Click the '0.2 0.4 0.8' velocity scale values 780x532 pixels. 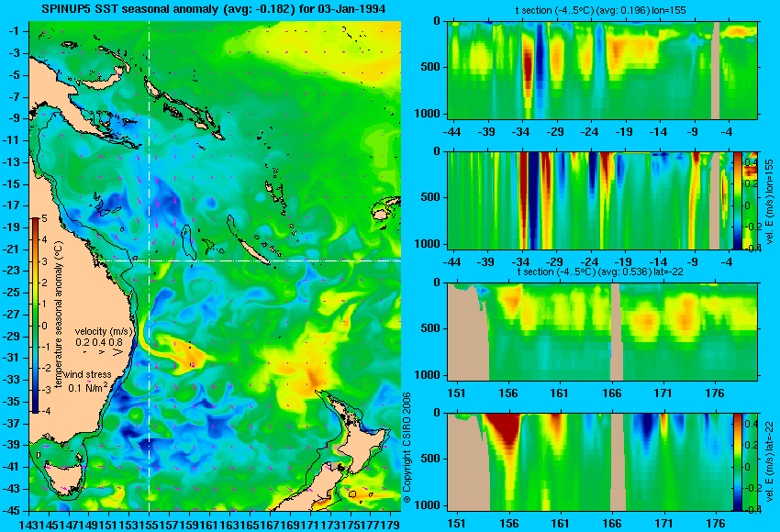tap(99, 342)
